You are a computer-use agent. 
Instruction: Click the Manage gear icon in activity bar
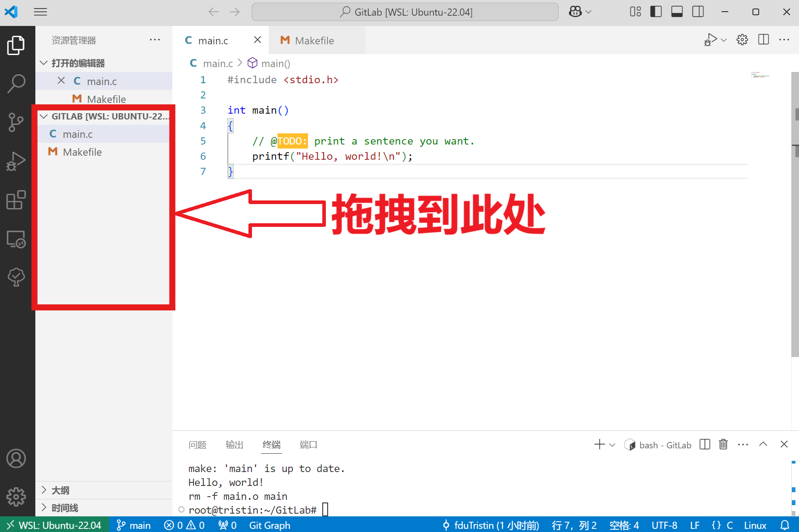click(16, 497)
